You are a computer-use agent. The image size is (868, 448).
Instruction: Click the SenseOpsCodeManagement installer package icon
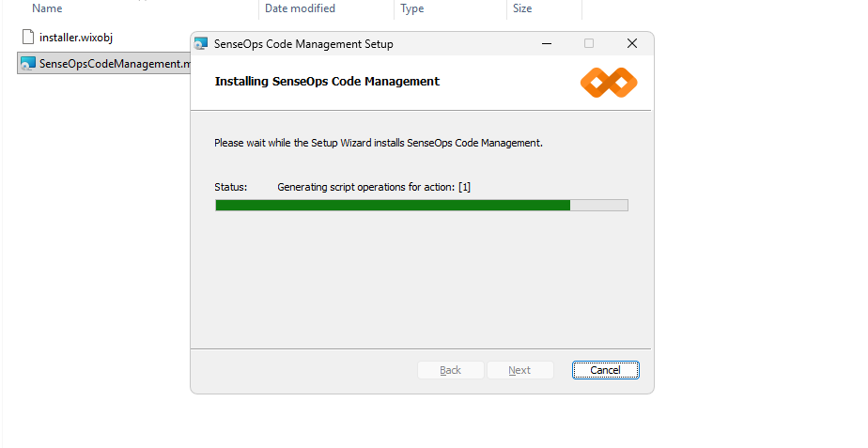coord(27,64)
